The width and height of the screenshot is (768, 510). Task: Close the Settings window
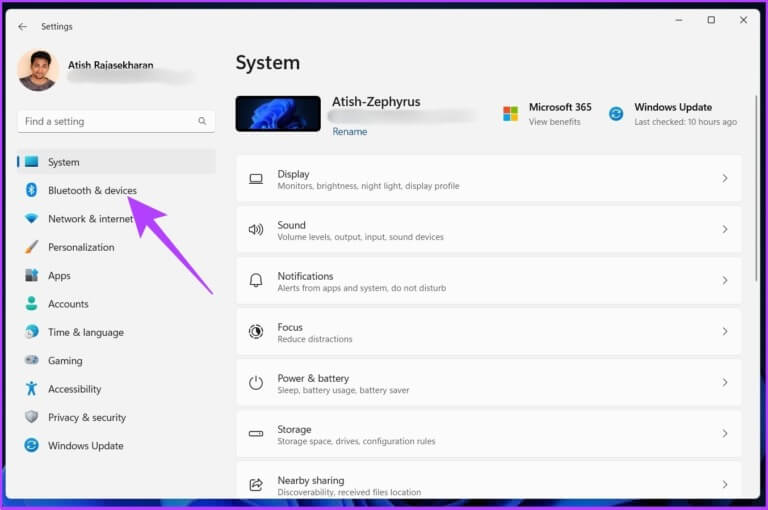pos(743,20)
